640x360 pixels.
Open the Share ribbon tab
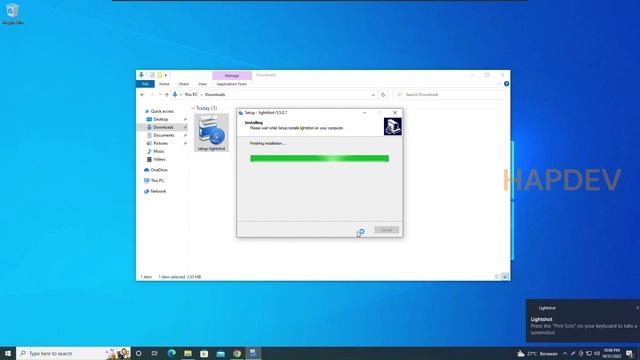(x=184, y=84)
